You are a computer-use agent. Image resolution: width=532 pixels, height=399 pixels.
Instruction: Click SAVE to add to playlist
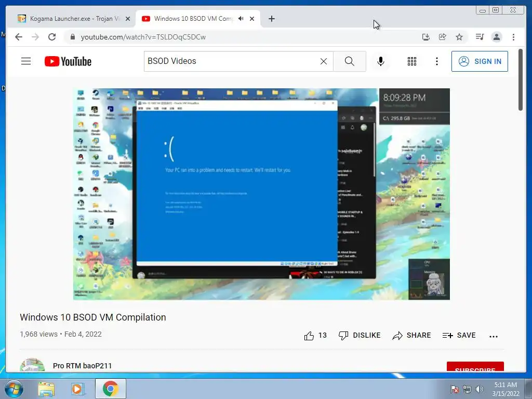pyautogui.click(x=459, y=335)
